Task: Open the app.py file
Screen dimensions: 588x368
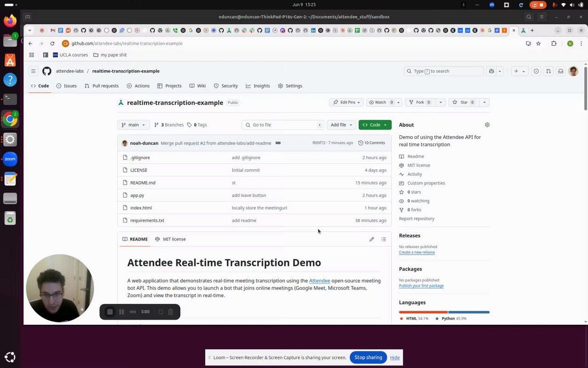Action: pos(137,195)
